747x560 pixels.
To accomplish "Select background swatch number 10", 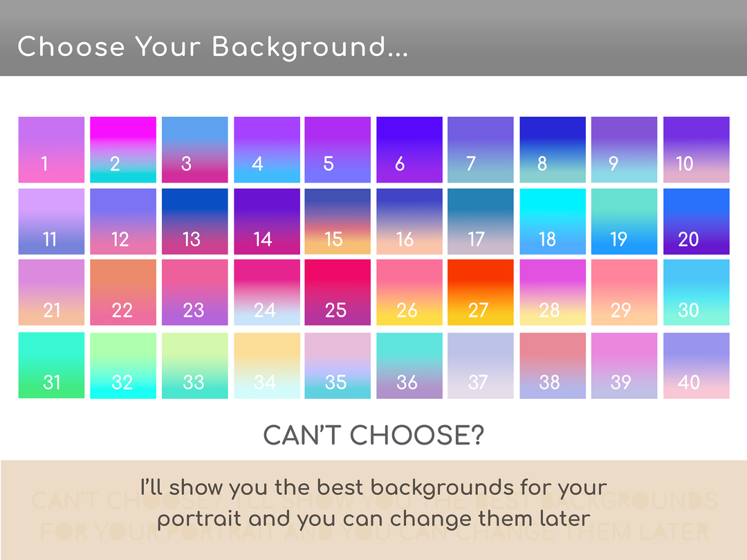I will (696, 150).
